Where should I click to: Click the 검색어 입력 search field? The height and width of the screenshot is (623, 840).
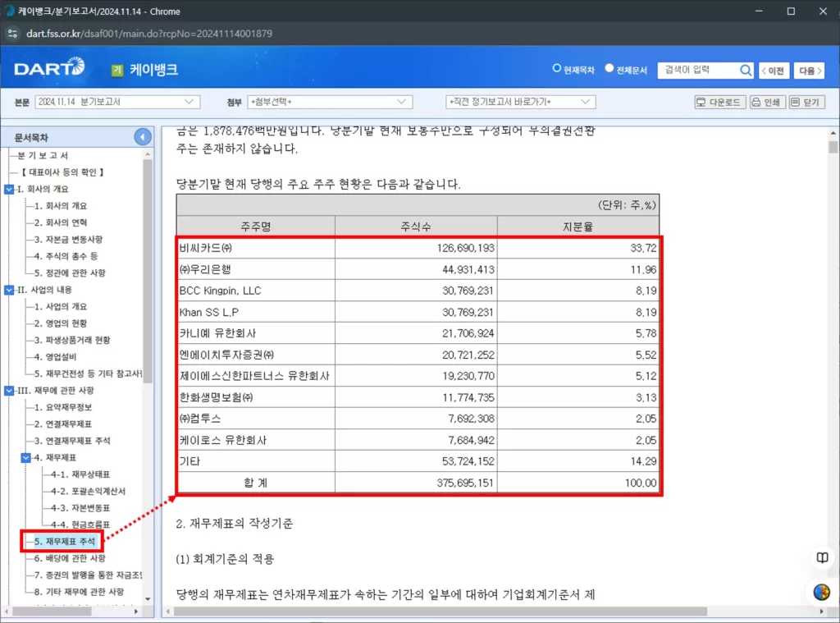point(699,71)
